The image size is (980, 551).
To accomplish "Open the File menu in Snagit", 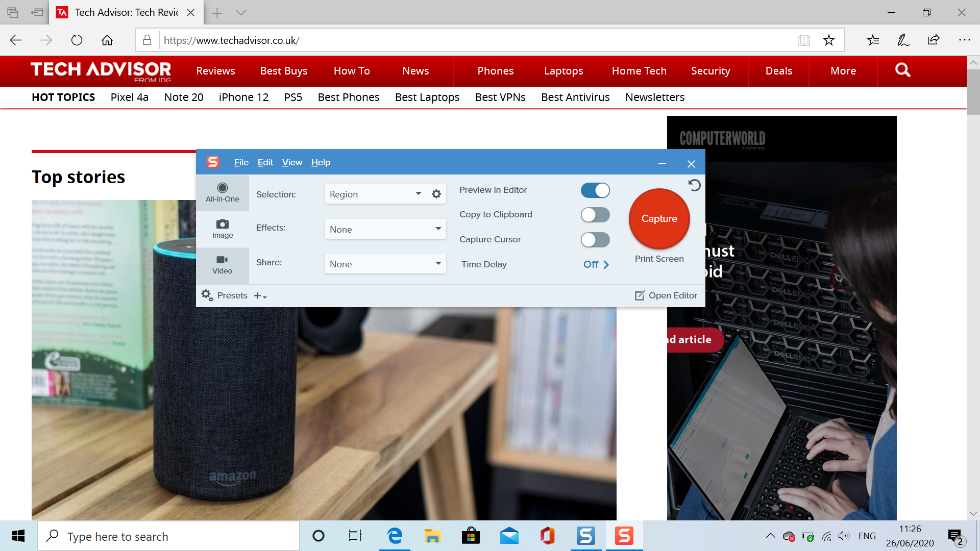I will [x=240, y=162].
